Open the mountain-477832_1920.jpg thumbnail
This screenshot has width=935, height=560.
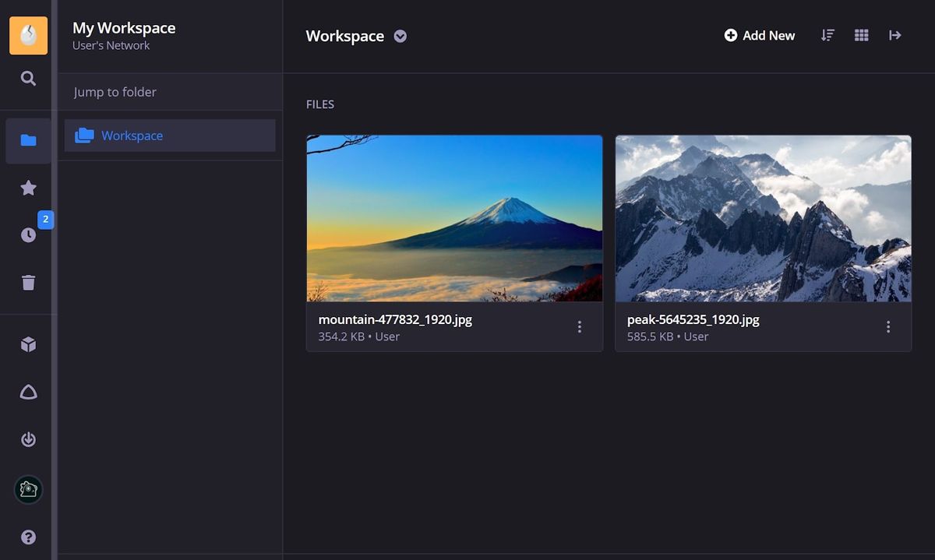tap(454, 217)
